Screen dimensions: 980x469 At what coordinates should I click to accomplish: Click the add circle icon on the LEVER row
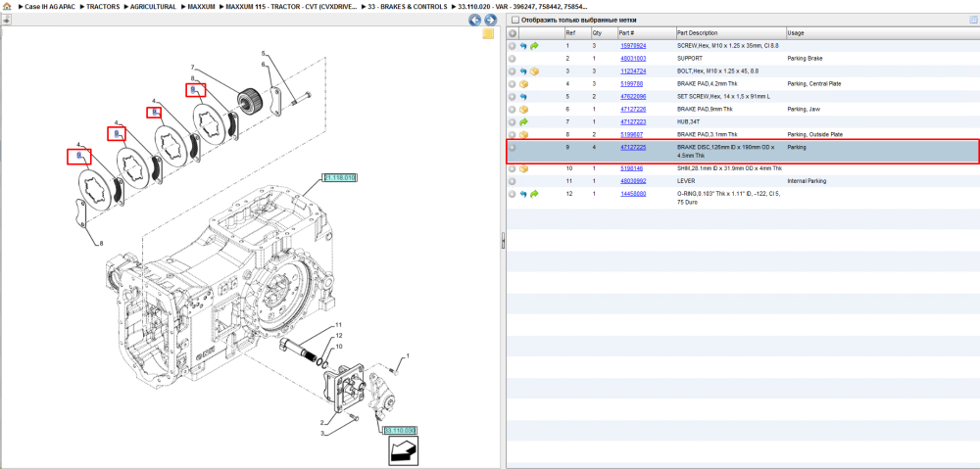click(512, 181)
